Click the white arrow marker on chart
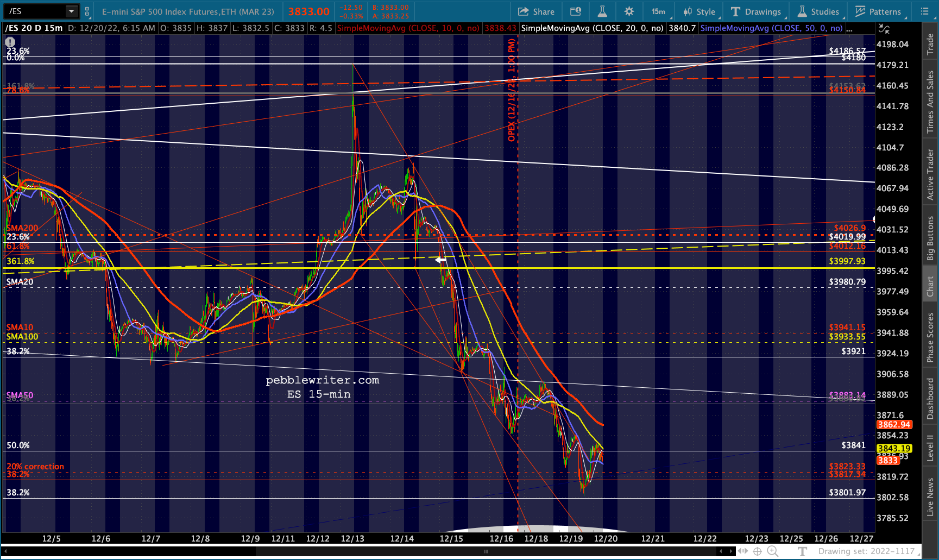The width and height of the screenshot is (939, 560). tap(440, 260)
